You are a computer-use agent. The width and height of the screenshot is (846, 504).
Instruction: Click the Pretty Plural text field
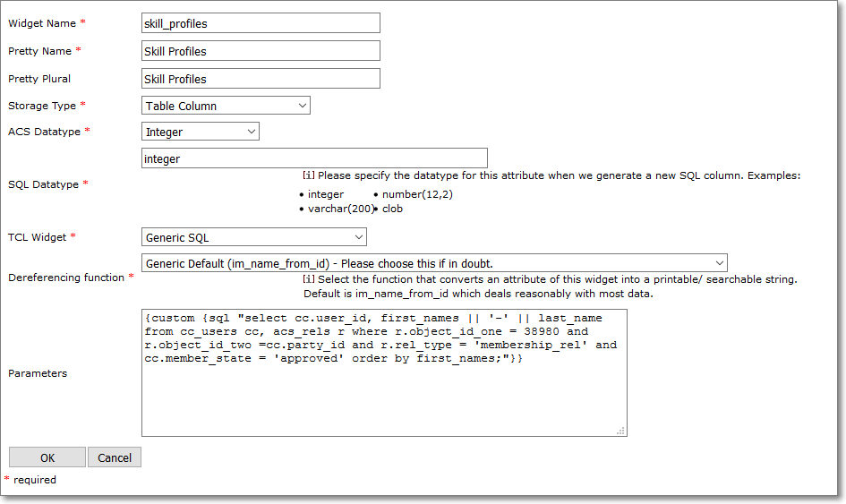click(x=261, y=79)
